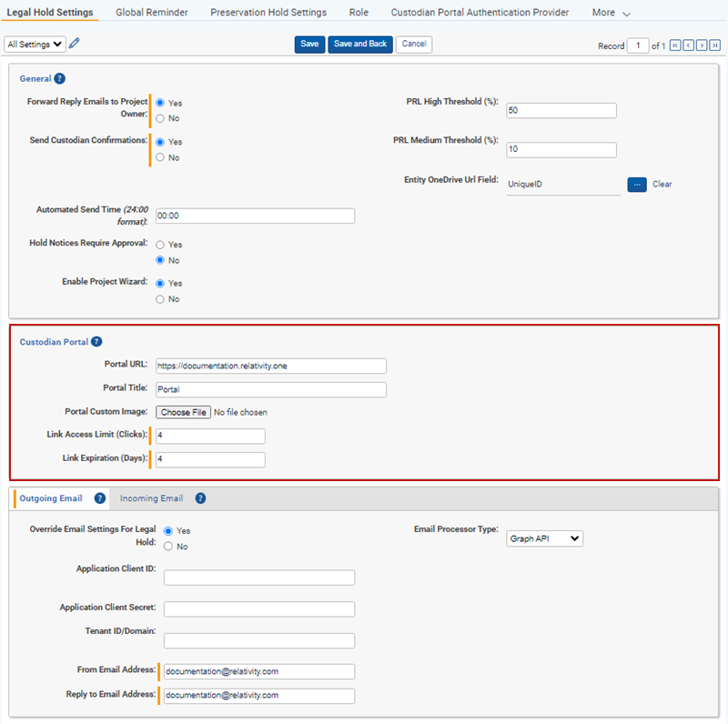
Task: Select No for Send Custodian Confirmations
Action: [160, 157]
